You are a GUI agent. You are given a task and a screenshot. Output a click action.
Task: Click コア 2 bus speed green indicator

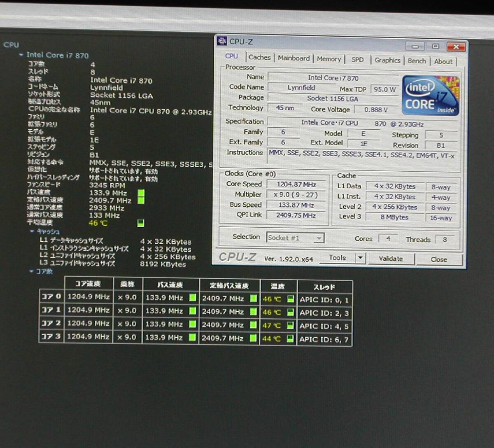pyautogui.click(x=193, y=324)
